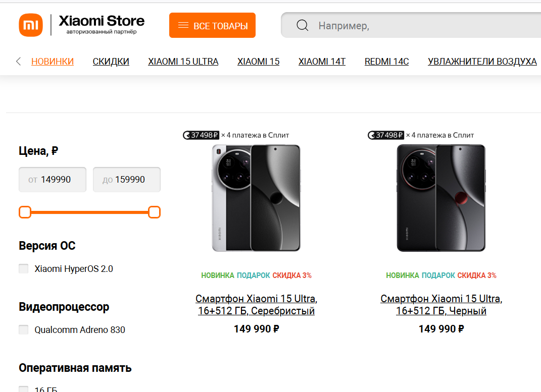The height and width of the screenshot is (392, 541).
Task: Open the СКИДКИ category tab
Action: click(111, 62)
